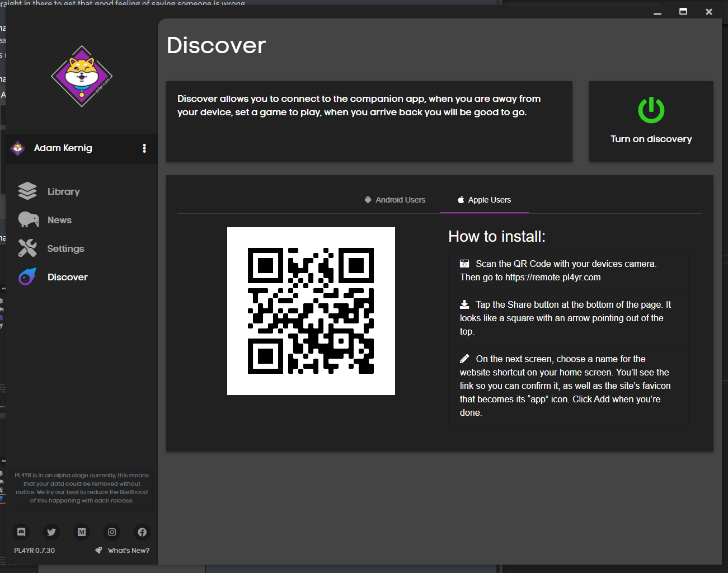Open the Library stack icon
The height and width of the screenshot is (573, 728).
pyautogui.click(x=27, y=191)
